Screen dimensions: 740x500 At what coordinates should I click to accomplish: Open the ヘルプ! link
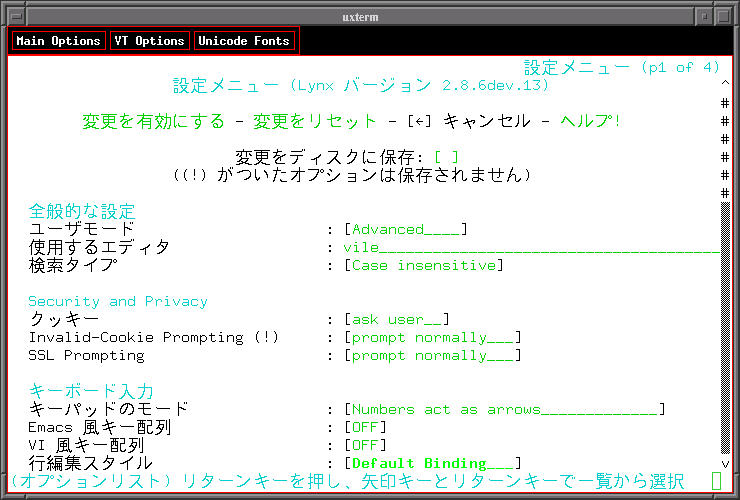click(x=590, y=121)
